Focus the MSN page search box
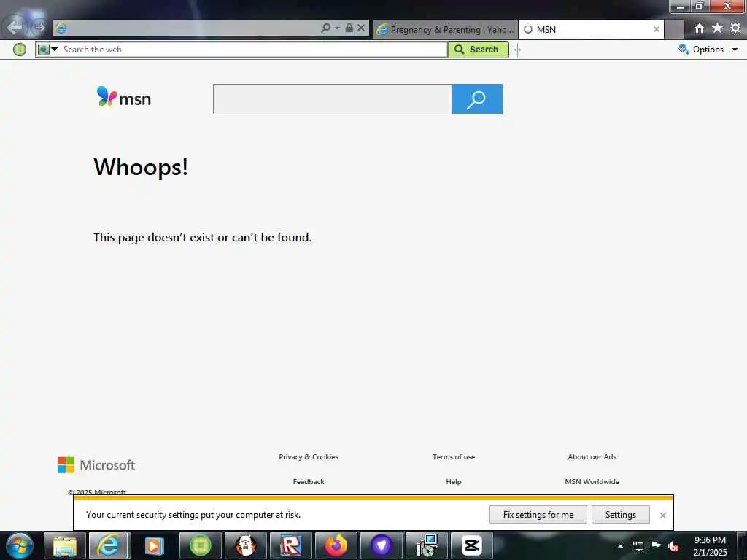The width and height of the screenshot is (747, 560). click(332, 99)
